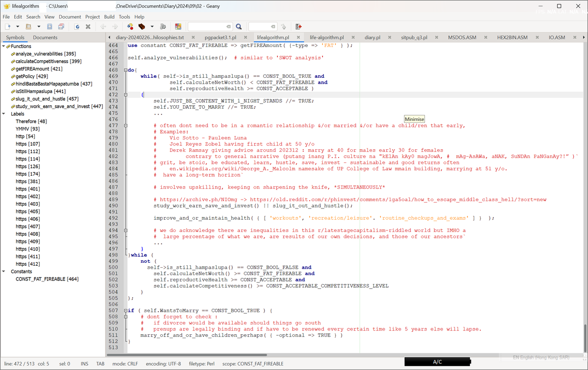Expand the recent files dropdown arrow
This screenshot has width=588, height=370.
(38, 26)
